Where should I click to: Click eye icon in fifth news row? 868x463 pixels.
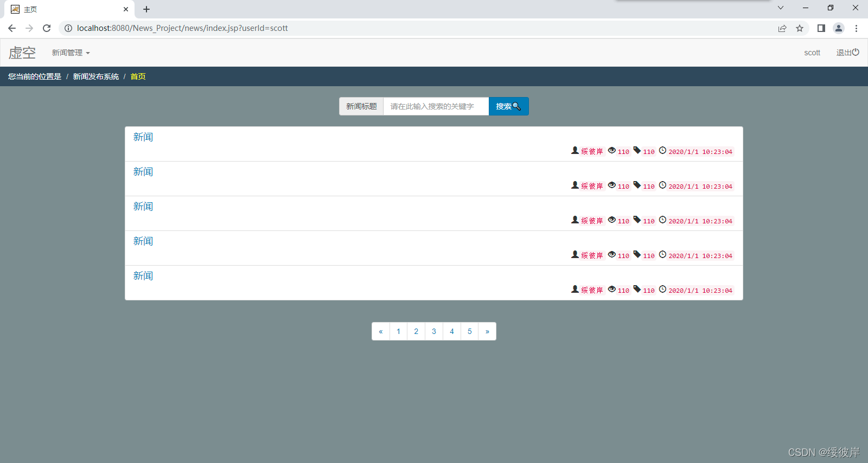612,289
